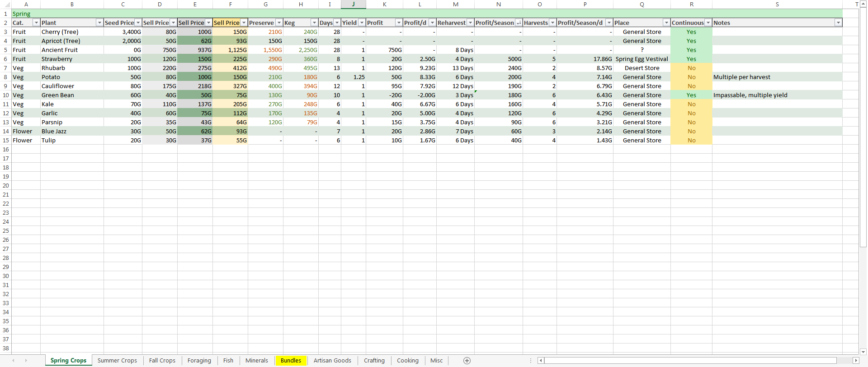Image resolution: width=868 pixels, height=367 pixels.
Task: Click the next sheet navigation arrow
Action: (26, 361)
